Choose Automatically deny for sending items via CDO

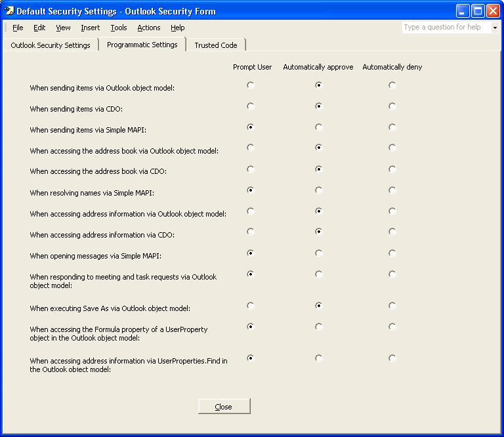point(392,106)
